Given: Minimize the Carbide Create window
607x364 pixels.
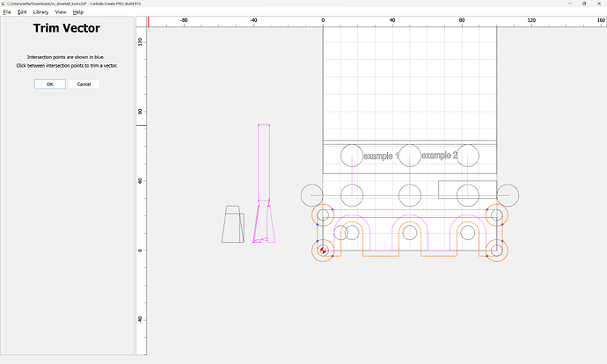Looking at the screenshot, I should tap(570, 4).
